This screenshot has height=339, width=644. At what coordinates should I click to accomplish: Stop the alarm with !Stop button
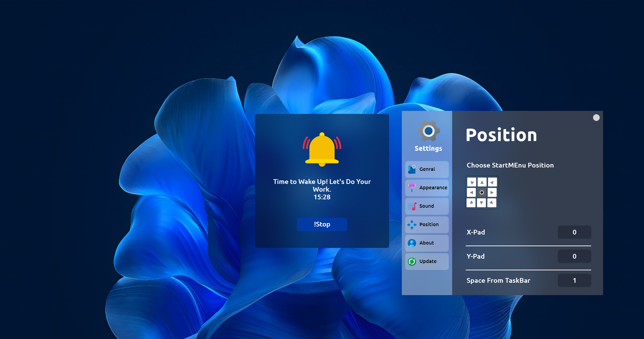tap(322, 224)
